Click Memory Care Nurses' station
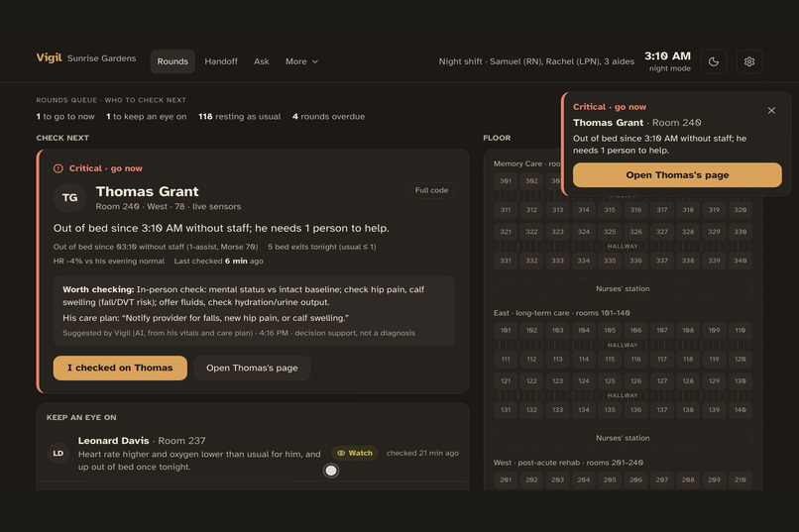The height and width of the screenshot is (532, 799). click(x=623, y=288)
